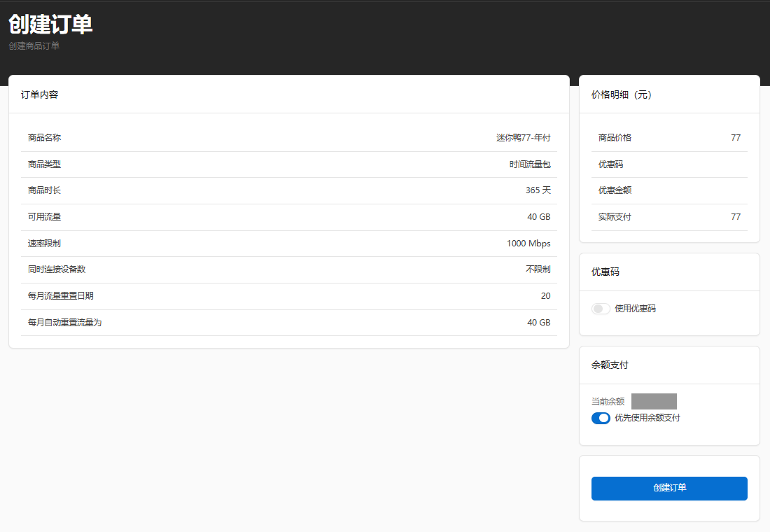Click the 商品名称 row label
Screen dimensions: 770x532
click(44, 137)
